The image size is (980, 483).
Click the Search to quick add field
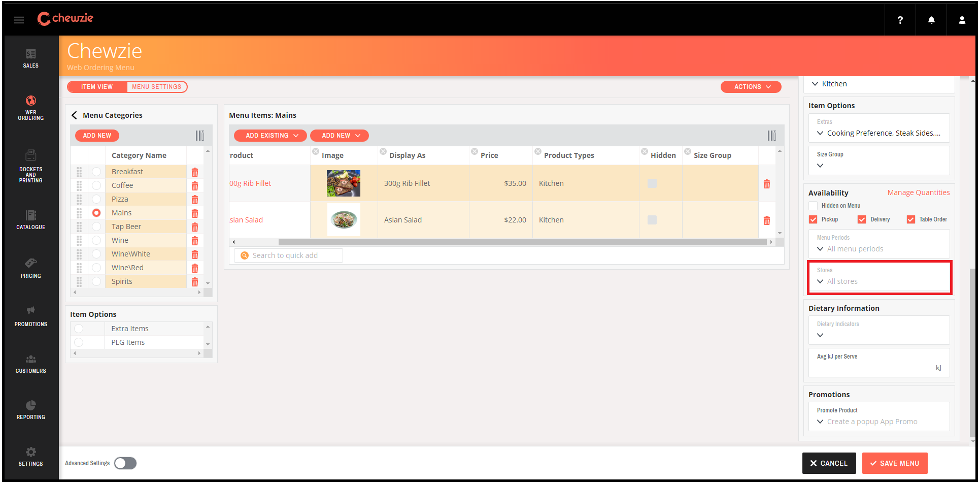(x=288, y=255)
